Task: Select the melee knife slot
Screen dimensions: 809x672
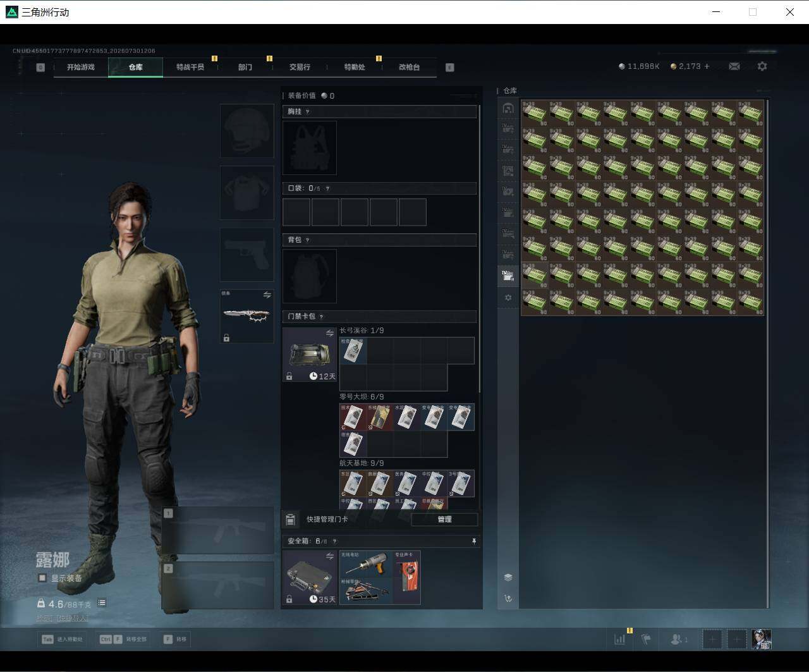Action: 246,316
